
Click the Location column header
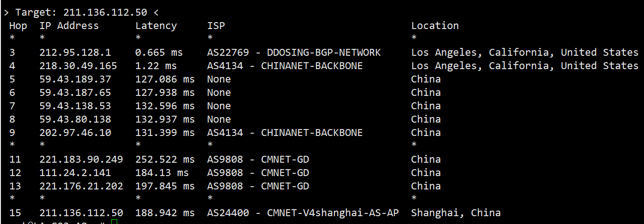(x=435, y=26)
